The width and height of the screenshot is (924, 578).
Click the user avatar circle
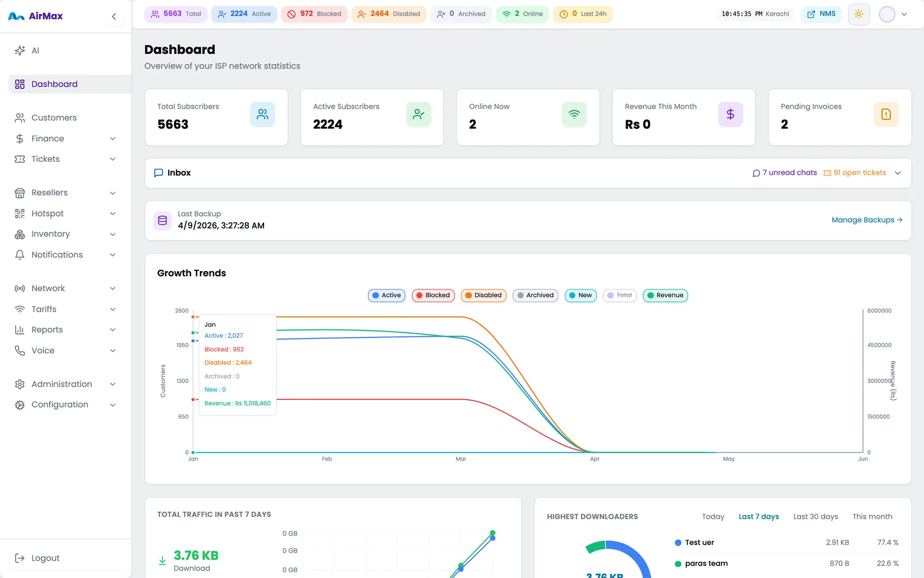tap(887, 14)
